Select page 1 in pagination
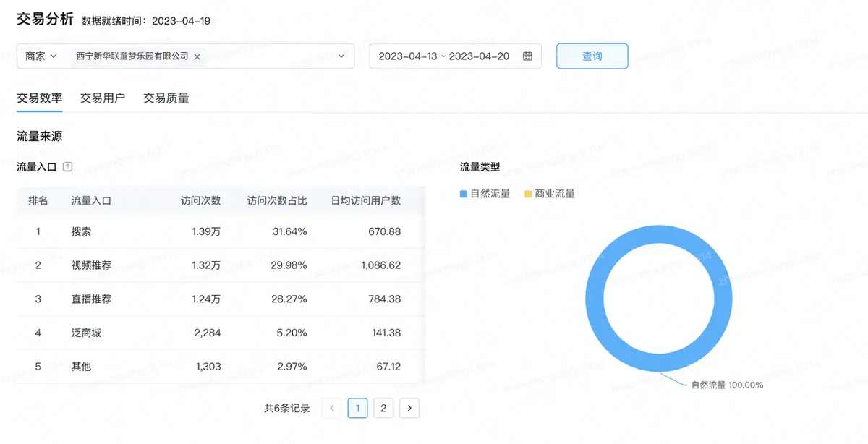Screen dimensions: 868x444 (x=357, y=409)
